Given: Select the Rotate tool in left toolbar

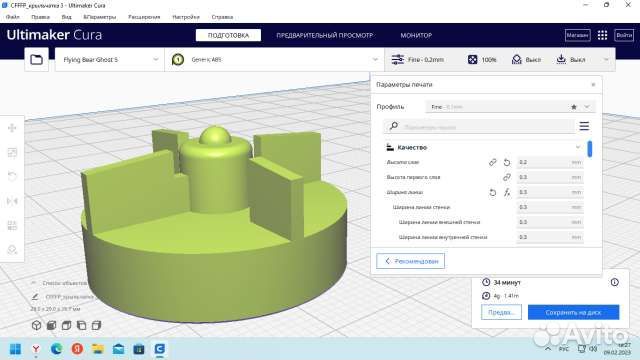Looking at the screenshot, I should (12, 176).
